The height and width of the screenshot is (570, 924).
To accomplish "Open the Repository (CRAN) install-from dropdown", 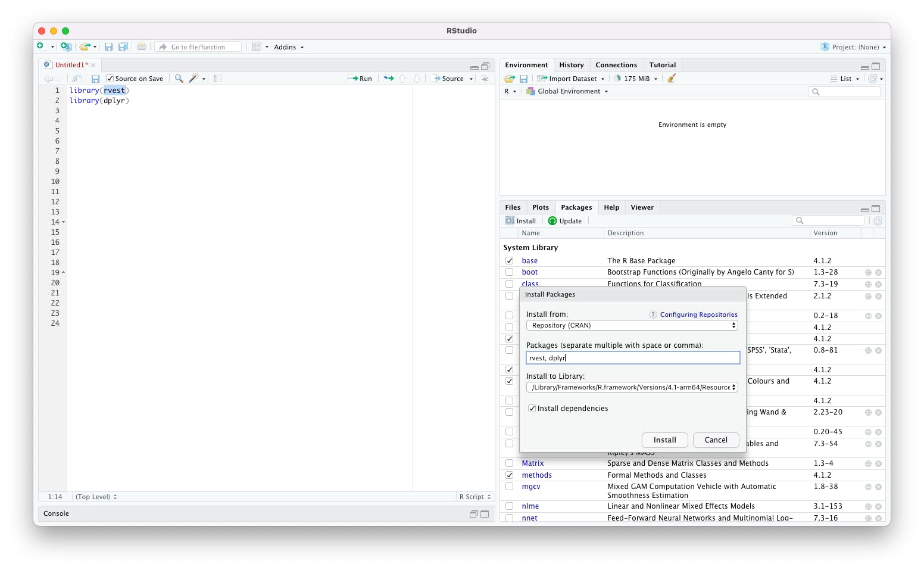I will [632, 326].
